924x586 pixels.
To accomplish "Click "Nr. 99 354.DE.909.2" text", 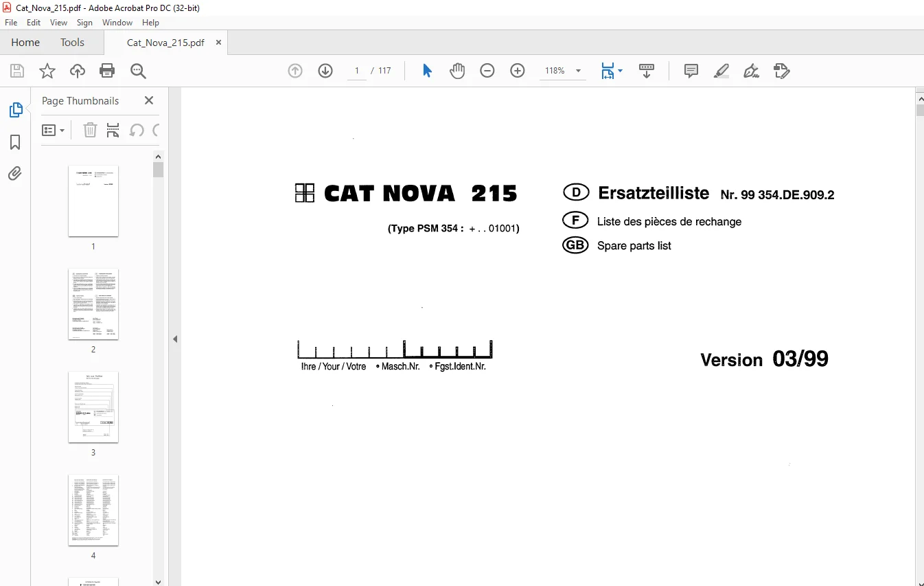I will (x=777, y=195).
